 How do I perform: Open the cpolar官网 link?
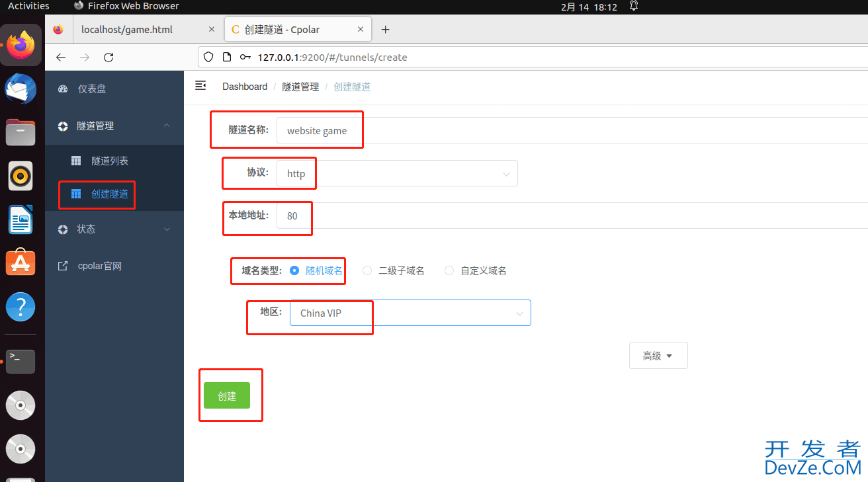point(114,266)
